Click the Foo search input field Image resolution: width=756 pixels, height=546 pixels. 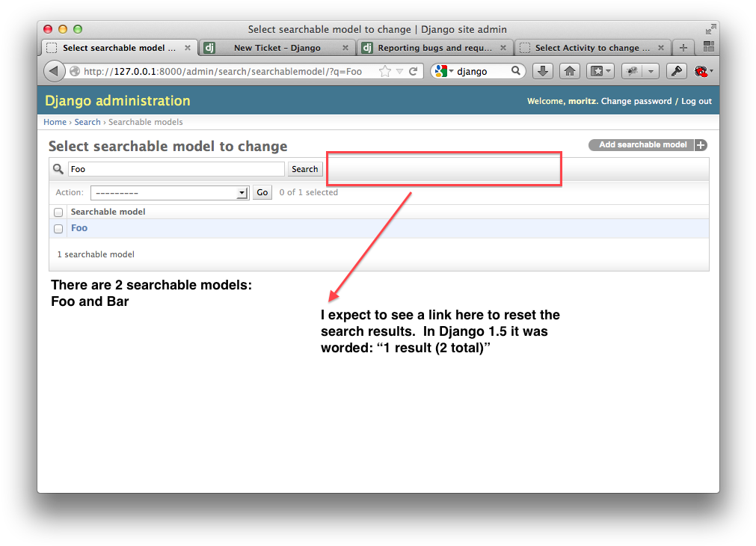176,169
